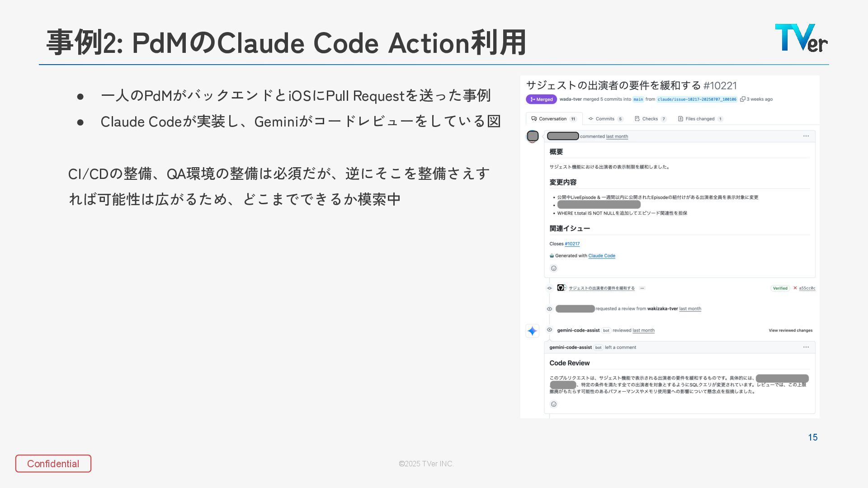Click the 関連イシュー heading
The width and height of the screenshot is (868, 488).
tap(570, 229)
